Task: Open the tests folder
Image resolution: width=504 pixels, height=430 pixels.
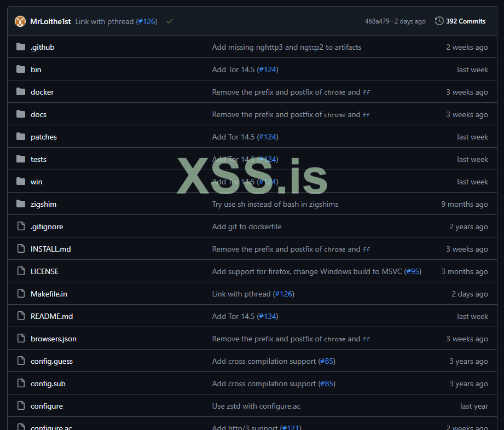Action: (x=38, y=159)
